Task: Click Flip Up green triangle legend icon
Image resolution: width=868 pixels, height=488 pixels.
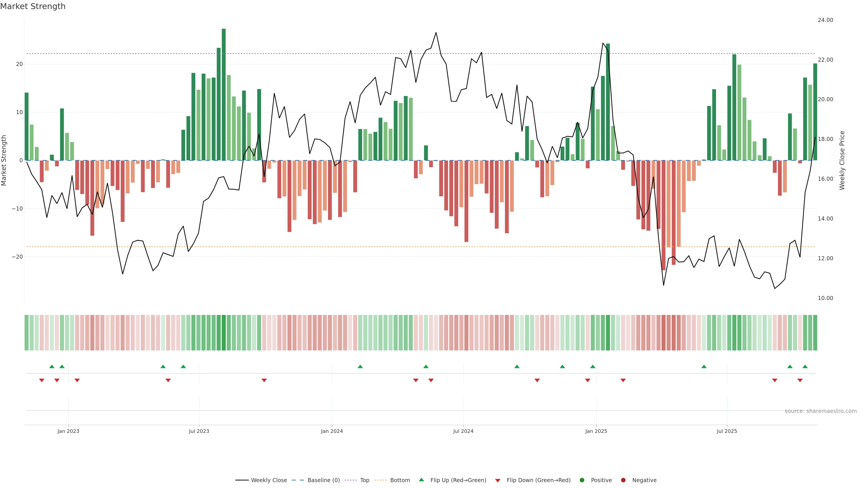Action: (x=421, y=480)
